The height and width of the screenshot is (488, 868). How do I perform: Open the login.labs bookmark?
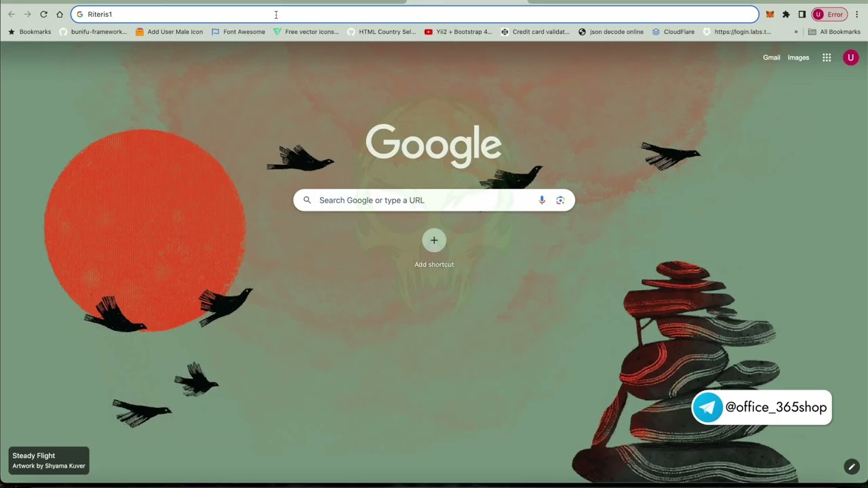point(737,32)
